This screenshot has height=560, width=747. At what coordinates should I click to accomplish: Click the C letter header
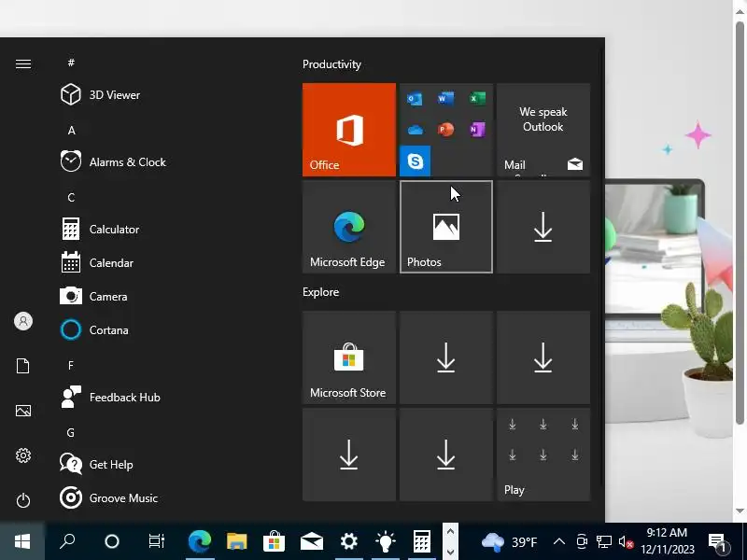(x=71, y=197)
